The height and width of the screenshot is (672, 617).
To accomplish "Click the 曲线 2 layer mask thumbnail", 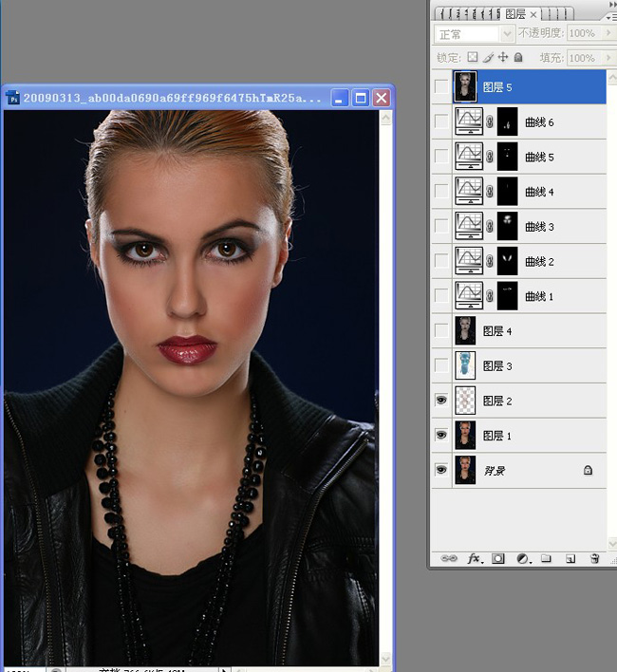I will (x=507, y=261).
